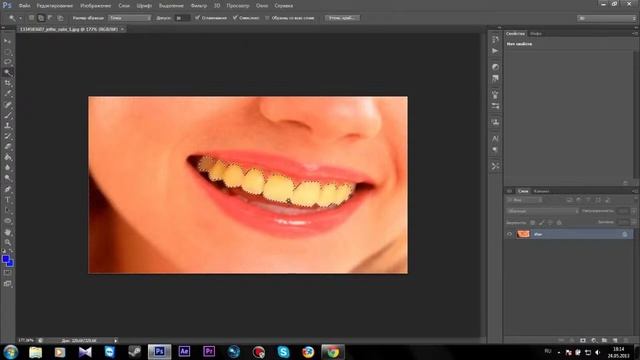Image resolution: width=640 pixels, height=360 pixels.
Task: Click Add to selection mode icon
Action: pos(41,18)
